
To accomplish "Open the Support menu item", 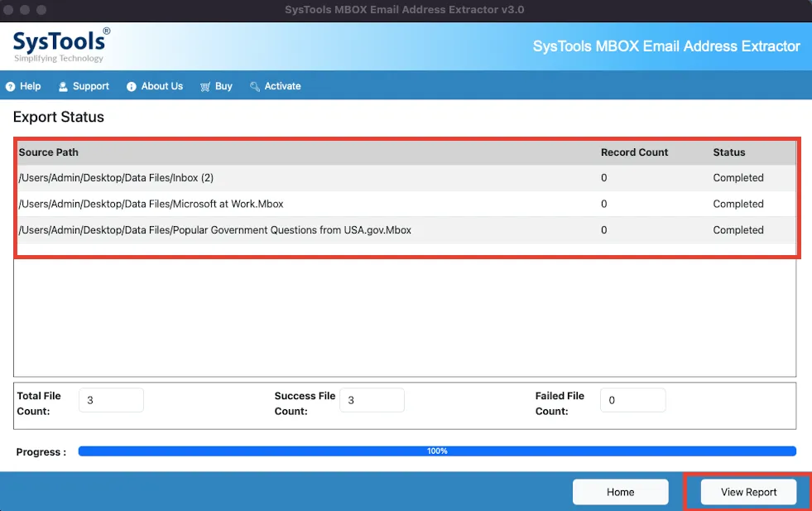I will [x=84, y=86].
